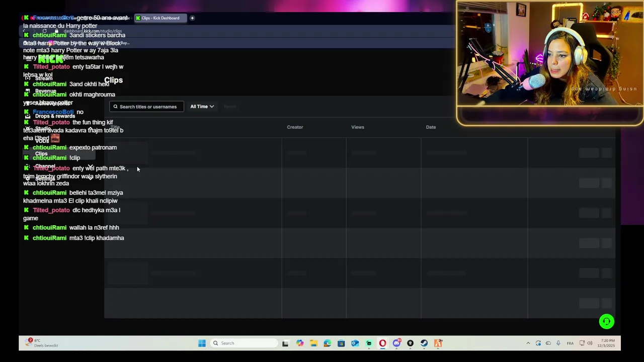
Task: Show hidden system tray icons
Action: click(x=528, y=343)
